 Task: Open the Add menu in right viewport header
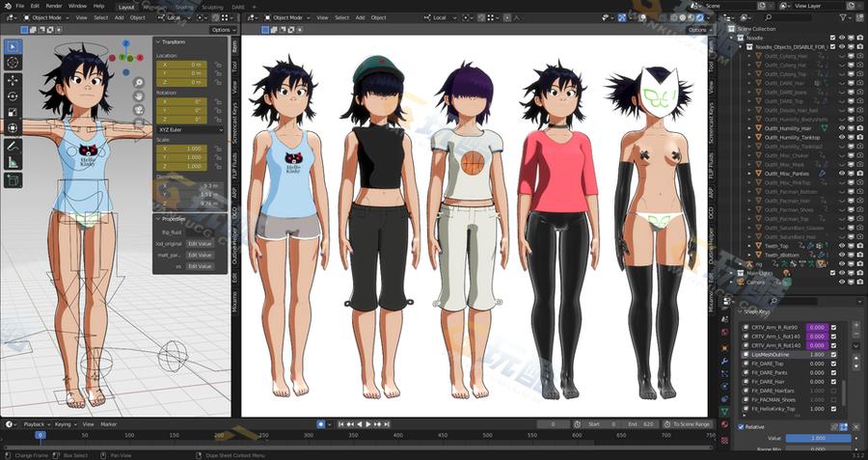click(x=360, y=17)
